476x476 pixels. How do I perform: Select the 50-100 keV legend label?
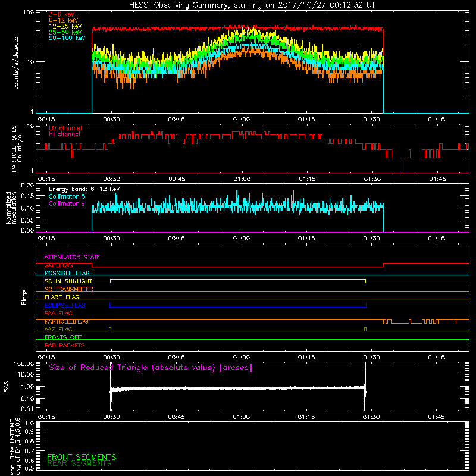[67, 38]
